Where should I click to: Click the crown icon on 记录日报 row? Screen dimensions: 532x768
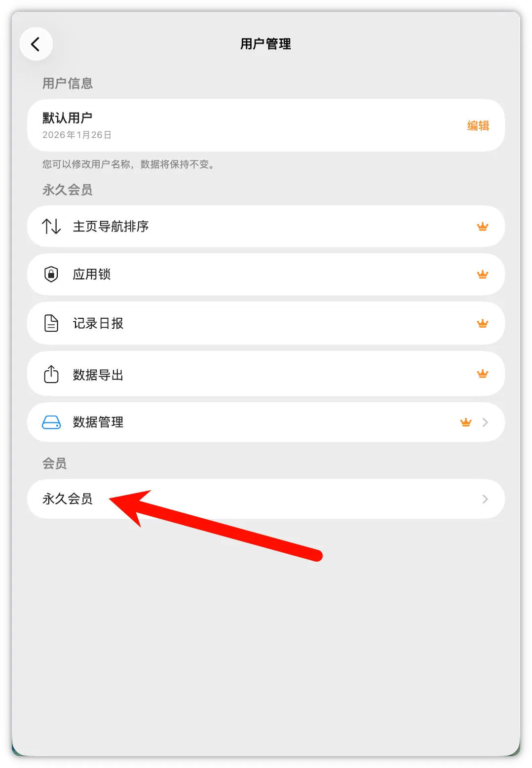[x=483, y=323]
